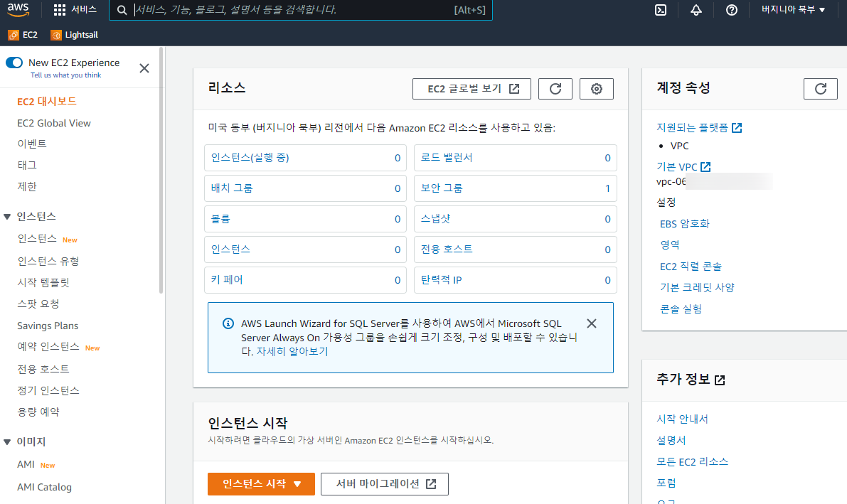Image resolution: width=847 pixels, height=504 pixels.
Task: Open 전용 호스트 in the sidebar
Action: (43, 370)
